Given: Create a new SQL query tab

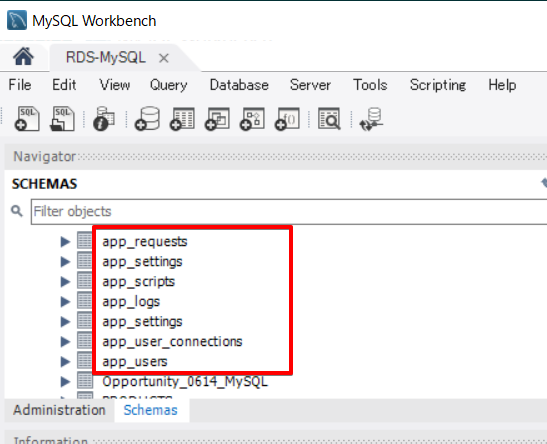Looking at the screenshot, I should 27,119.
